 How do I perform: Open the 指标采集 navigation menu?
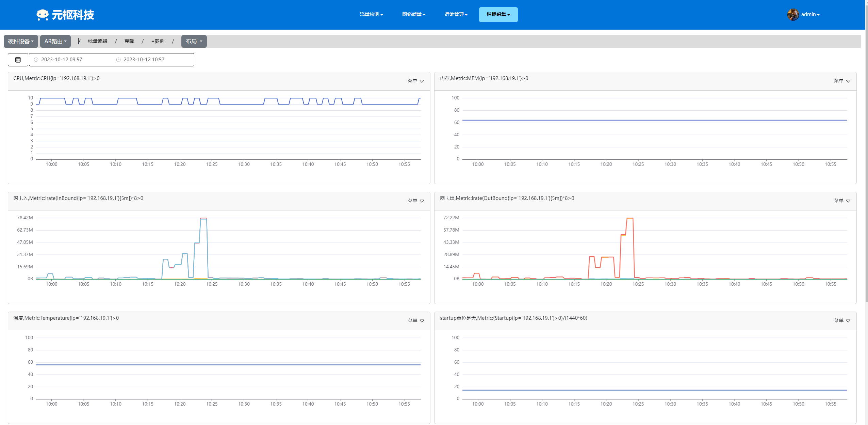pos(498,14)
